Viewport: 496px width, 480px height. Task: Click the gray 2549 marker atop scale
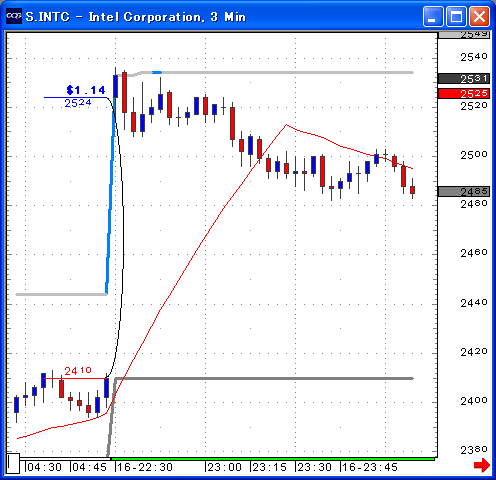[464, 34]
